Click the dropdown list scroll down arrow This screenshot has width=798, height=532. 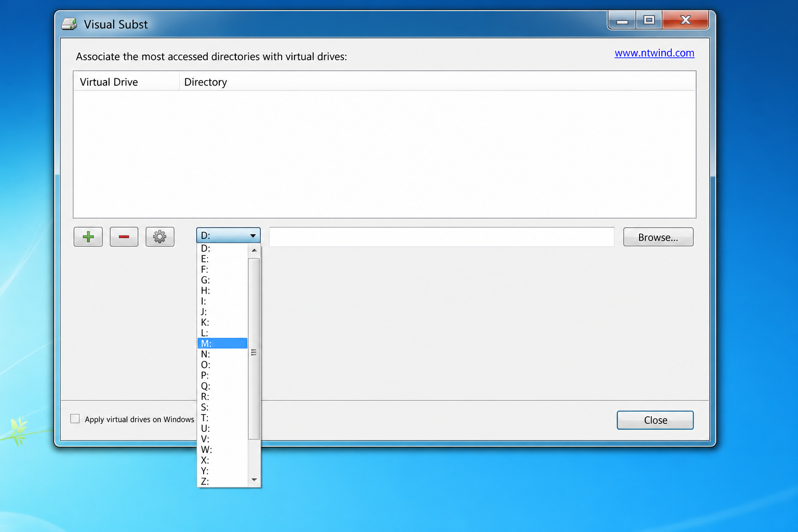[254, 480]
